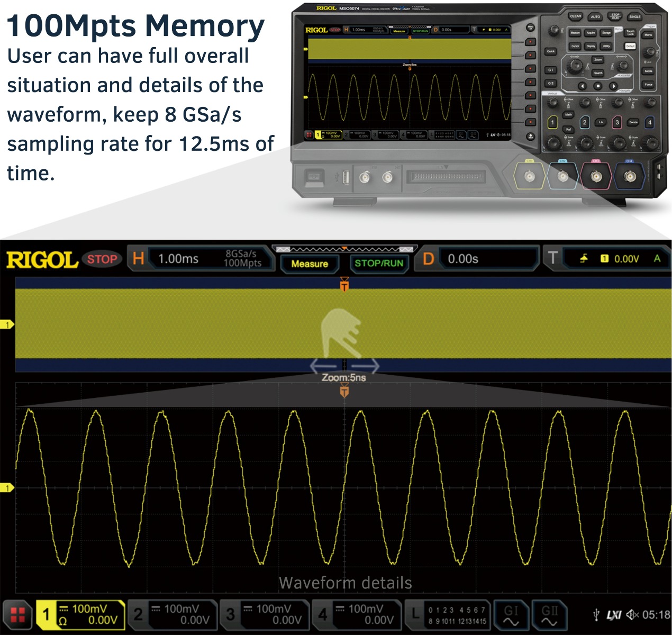Open the L logic analyzer channel label
The width and height of the screenshot is (672, 635).
[449, 615]
